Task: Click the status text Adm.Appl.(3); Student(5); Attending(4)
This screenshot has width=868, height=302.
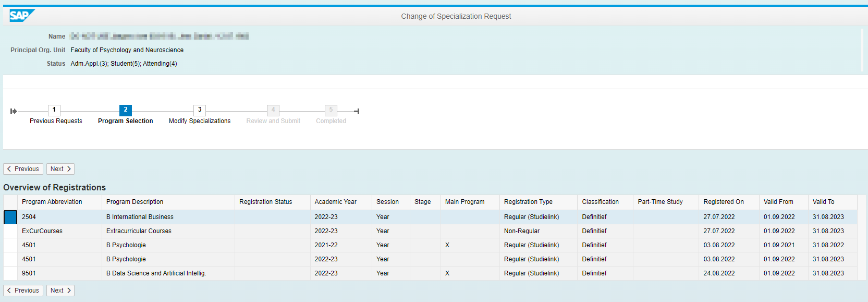Action: [x=124, y=64]
